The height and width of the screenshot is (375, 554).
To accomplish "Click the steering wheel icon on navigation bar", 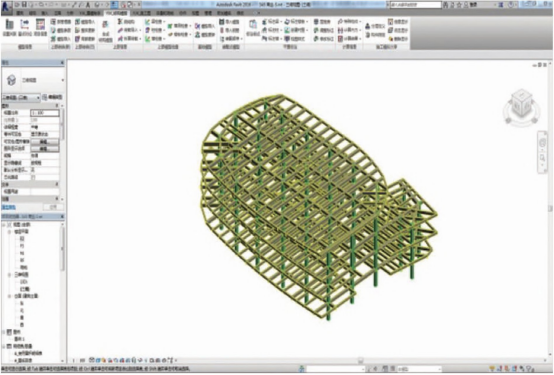I will coord(543,143).
